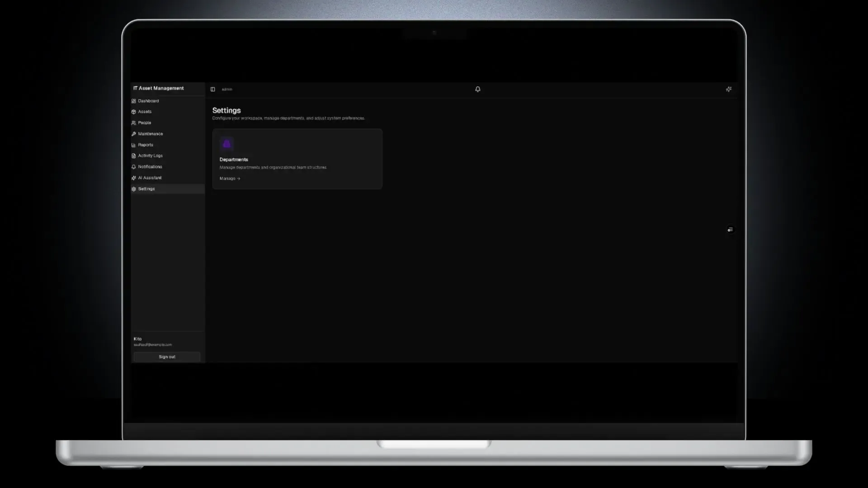
Task: Sign out of the account
Action: click(x=167, y=357)
